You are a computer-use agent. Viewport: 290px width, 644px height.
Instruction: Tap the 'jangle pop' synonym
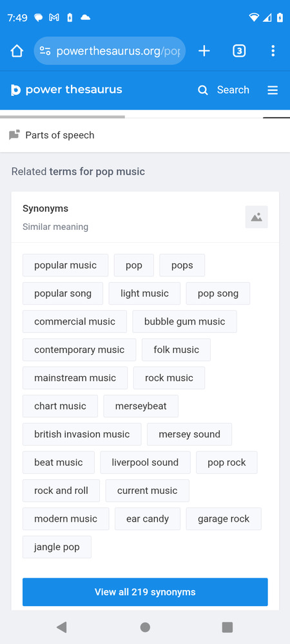(x=57, y=547)
